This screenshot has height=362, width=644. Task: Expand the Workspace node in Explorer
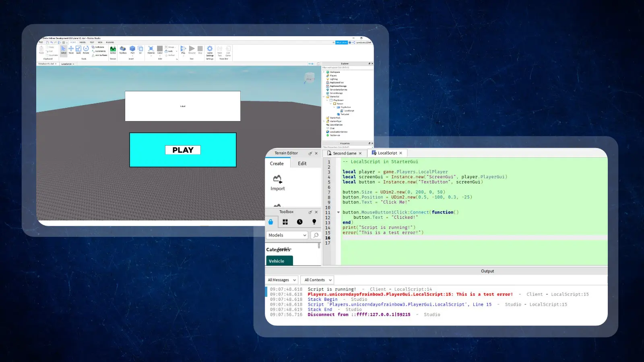(x=324, y=72)
